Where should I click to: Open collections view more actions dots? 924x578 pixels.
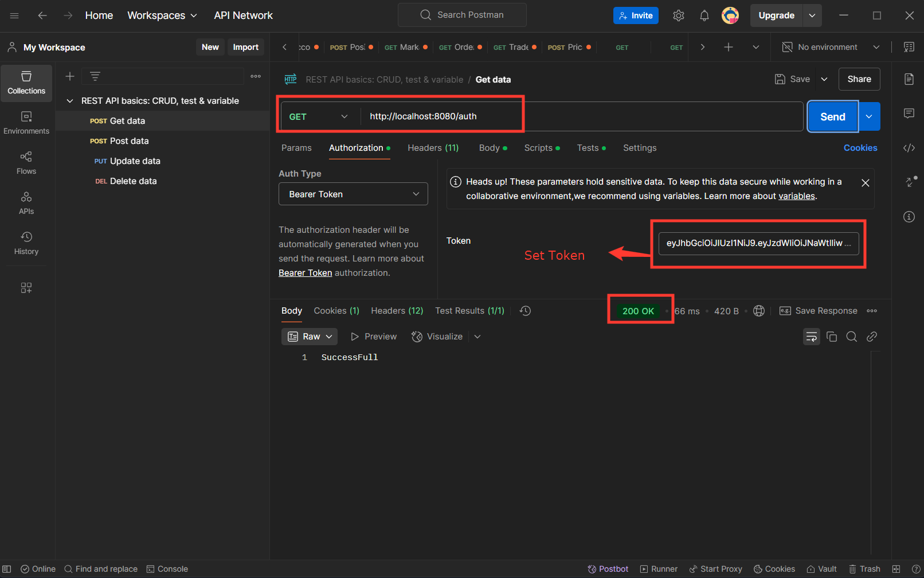256,76
